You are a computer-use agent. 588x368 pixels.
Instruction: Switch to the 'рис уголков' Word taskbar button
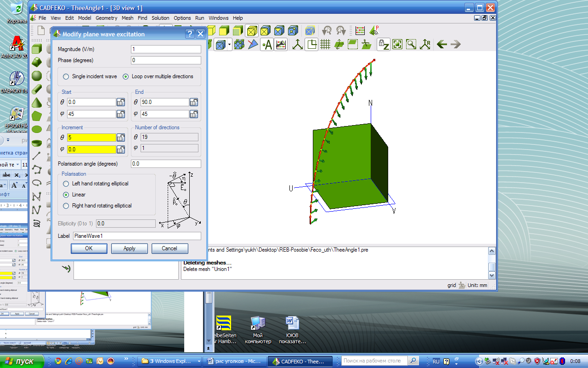point(235,362)
